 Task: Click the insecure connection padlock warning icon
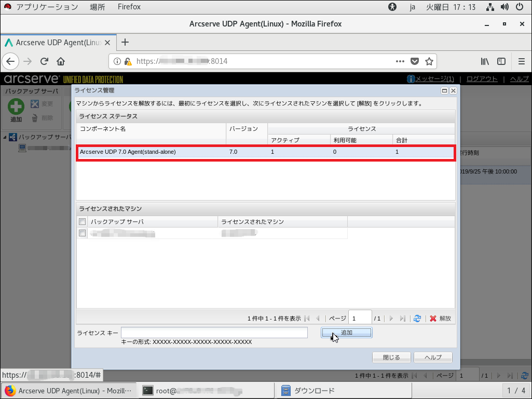pyautogui.click(x=128, y=61)
